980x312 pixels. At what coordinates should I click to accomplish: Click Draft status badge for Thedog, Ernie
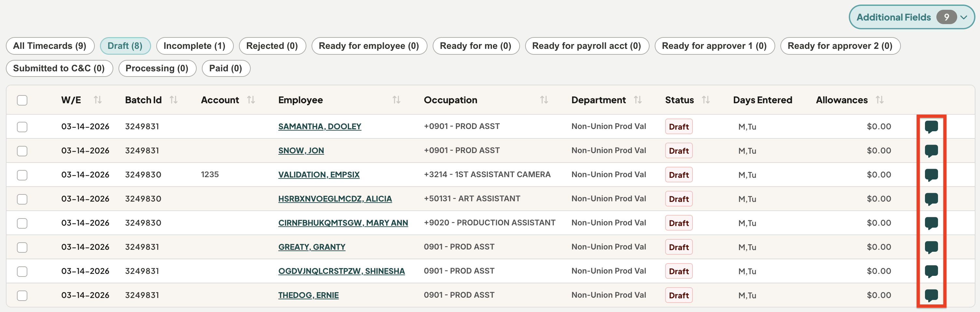(679, 296)
